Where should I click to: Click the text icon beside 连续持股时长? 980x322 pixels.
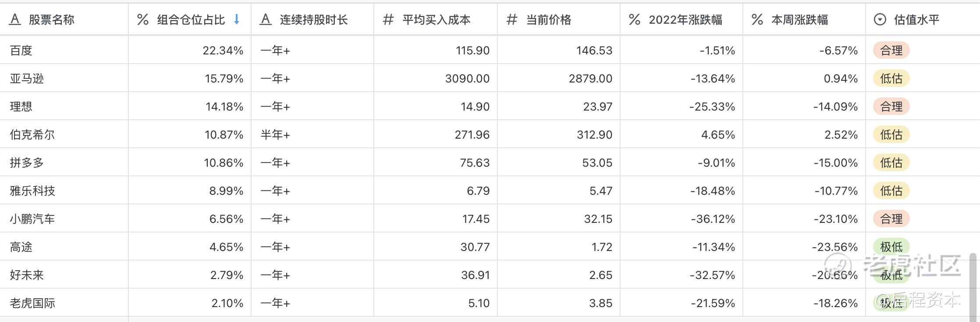(266, 19)
